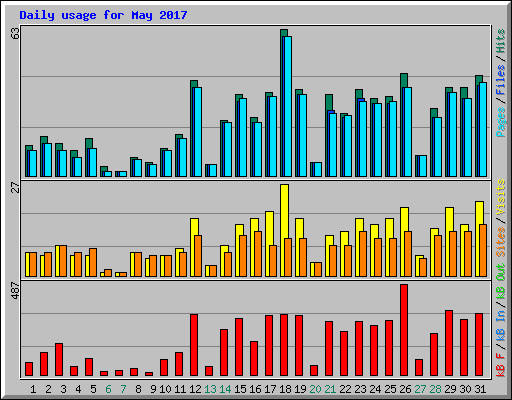This screenshot has height=400, width=512.
Task: Click the tallest cyan Pages bar for day 18
Action: pyautogui.click(x=288, y=106)
